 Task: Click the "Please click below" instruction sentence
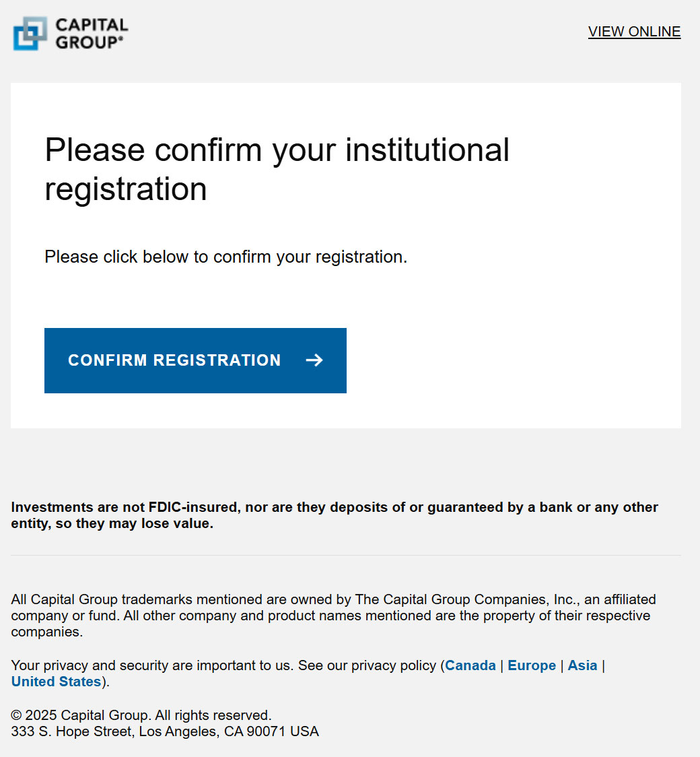point(226,257)
